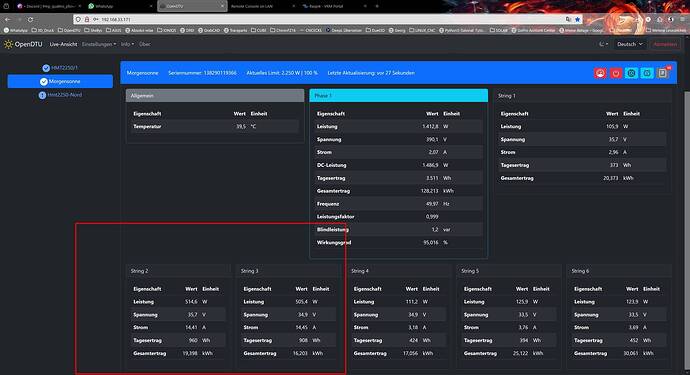Click the red power on/off inverter icon
Image resolution: width=690 pixels, height=375 pixels.
click(x=616, y=73)
